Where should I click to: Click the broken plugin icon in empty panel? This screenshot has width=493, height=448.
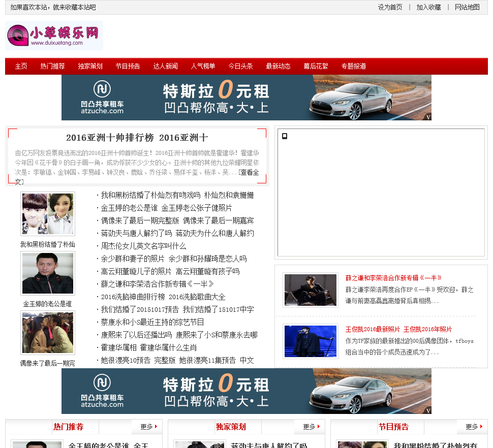tap(285, 136)
